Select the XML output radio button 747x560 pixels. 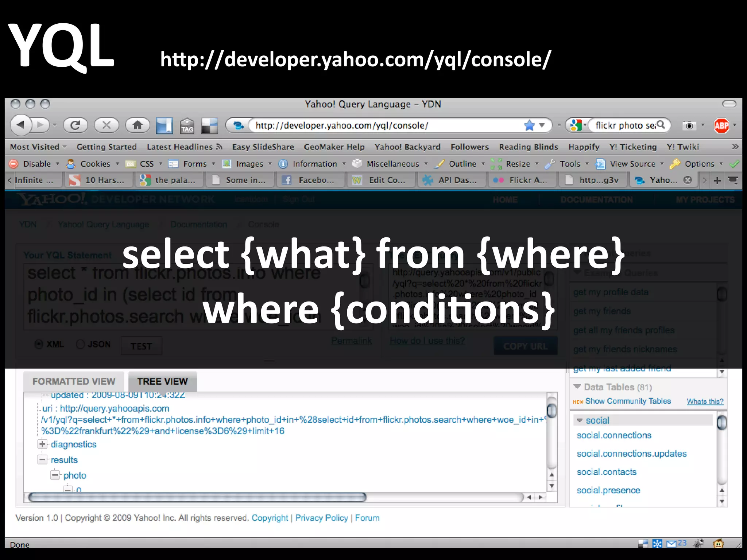point(39,344)
